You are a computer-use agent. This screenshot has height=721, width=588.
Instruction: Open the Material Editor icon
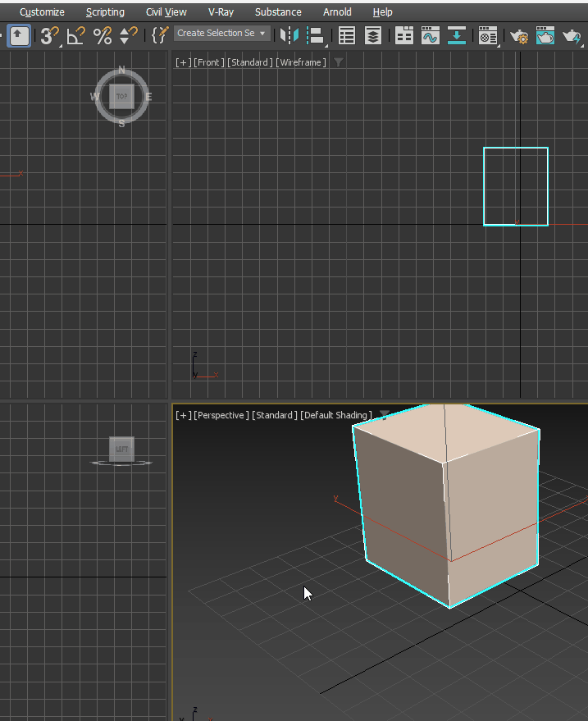[x=488, y=36]
